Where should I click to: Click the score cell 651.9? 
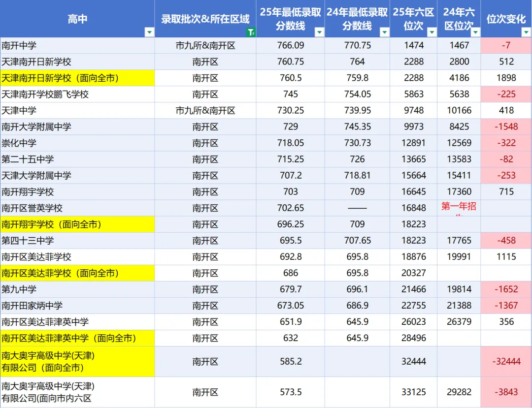[291, 322]
